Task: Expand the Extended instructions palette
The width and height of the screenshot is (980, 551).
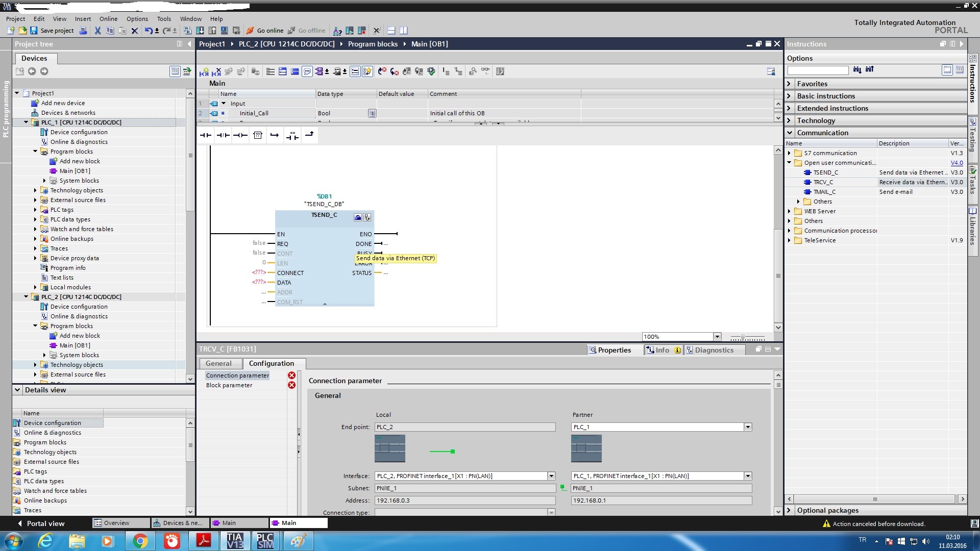Action: tap(789, 108)
